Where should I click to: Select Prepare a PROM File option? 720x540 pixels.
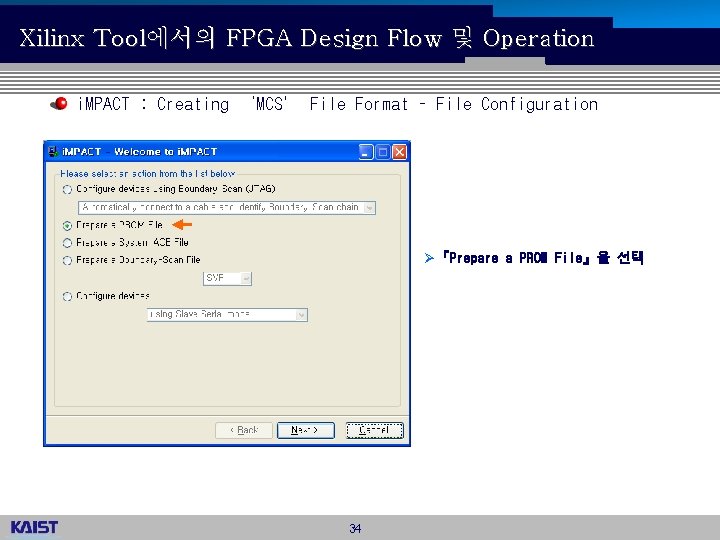[x=68, y=225]
